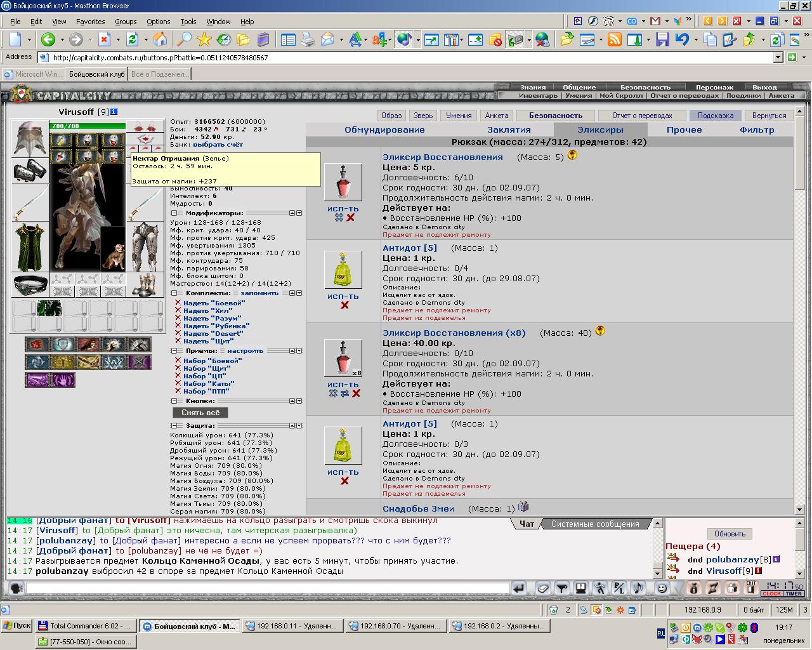Switch to Обмундирование inventory tab
Viewport: 812px width, 650px height.
click(384, 129)
